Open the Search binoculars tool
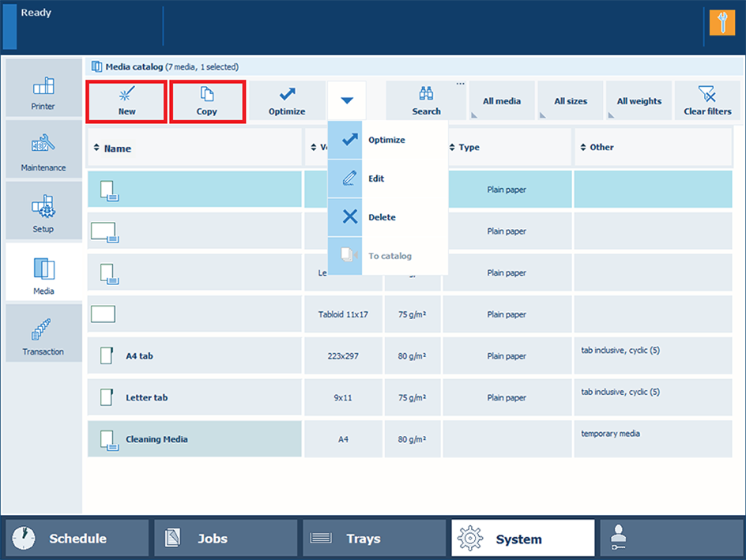The width and height of the screenshot is (746, 560). (426, 101)
